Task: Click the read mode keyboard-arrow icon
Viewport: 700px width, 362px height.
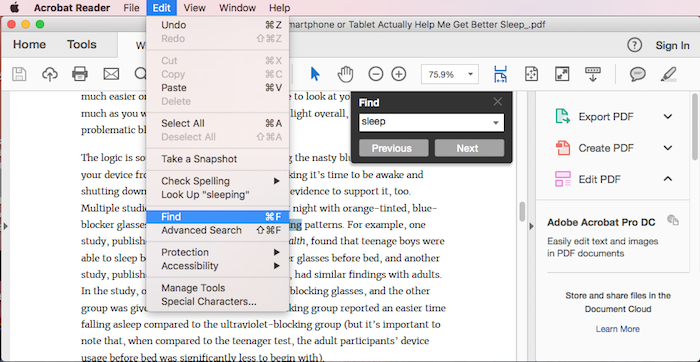Action: tap(592, 74)
